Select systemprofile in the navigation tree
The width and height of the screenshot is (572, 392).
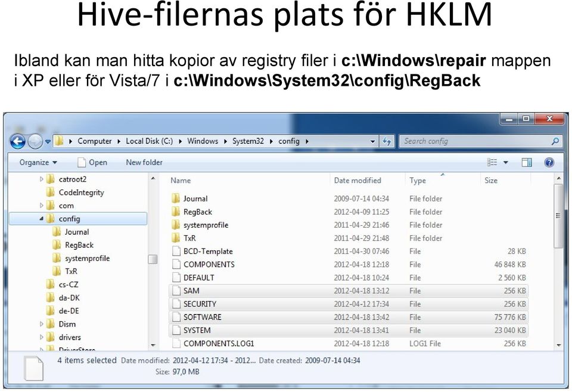(87, 258)
